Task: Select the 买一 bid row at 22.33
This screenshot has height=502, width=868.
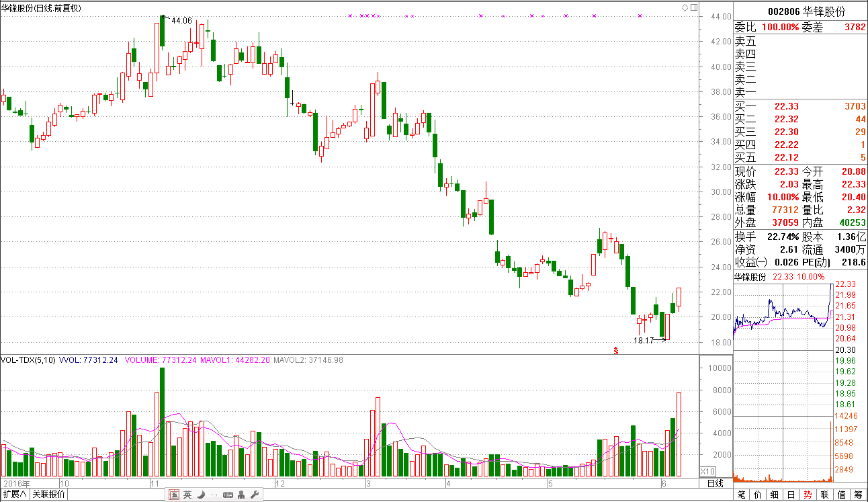Action: (x=800, y=106)
